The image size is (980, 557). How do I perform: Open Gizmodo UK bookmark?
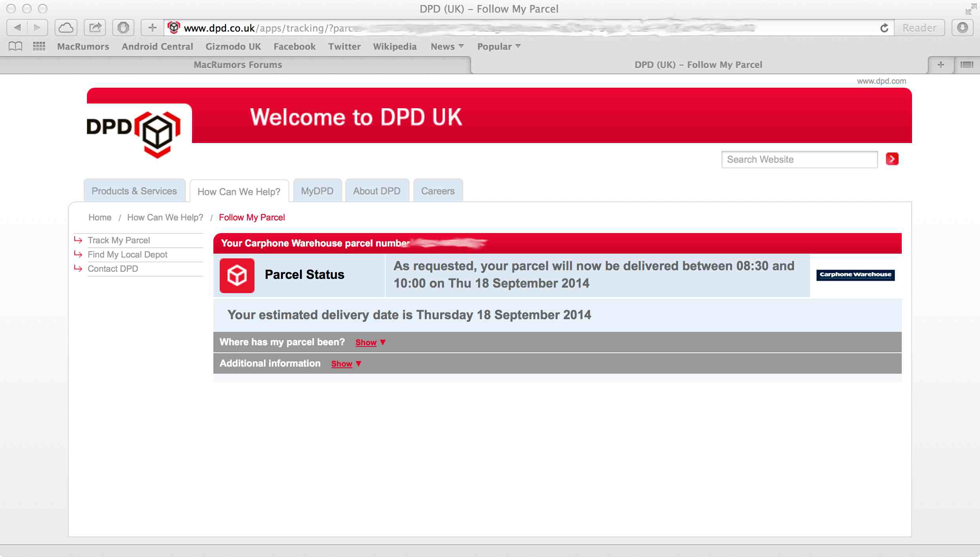pyautogui.click(x=233, y=47)
